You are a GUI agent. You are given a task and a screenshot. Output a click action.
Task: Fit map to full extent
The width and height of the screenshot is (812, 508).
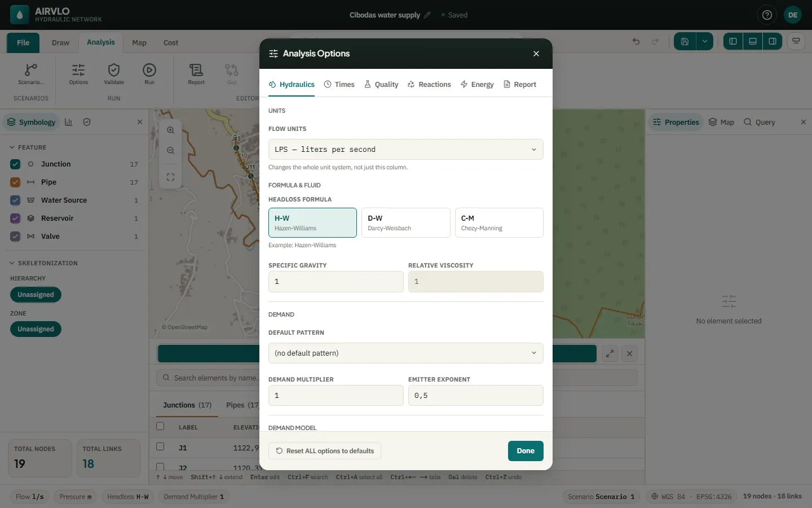[x=170, y=177]
